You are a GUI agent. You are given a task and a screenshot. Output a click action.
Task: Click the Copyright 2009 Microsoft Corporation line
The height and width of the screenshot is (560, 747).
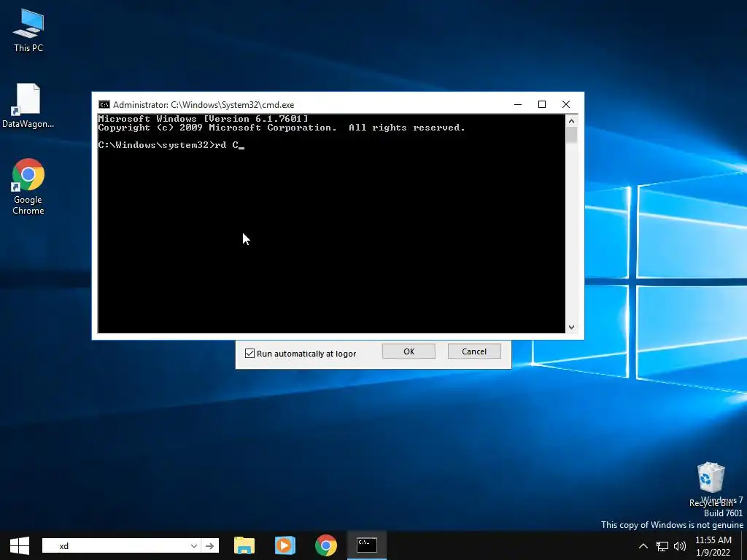281,128
